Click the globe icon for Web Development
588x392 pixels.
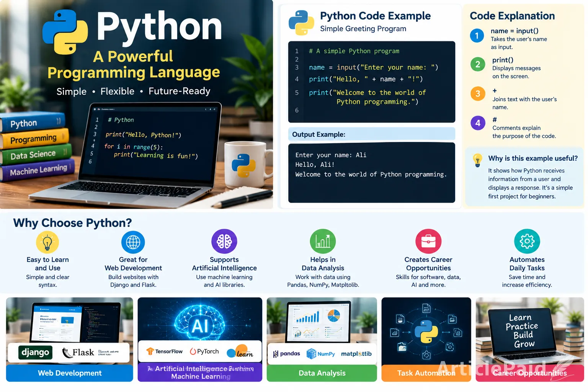(x=133, y=242)
